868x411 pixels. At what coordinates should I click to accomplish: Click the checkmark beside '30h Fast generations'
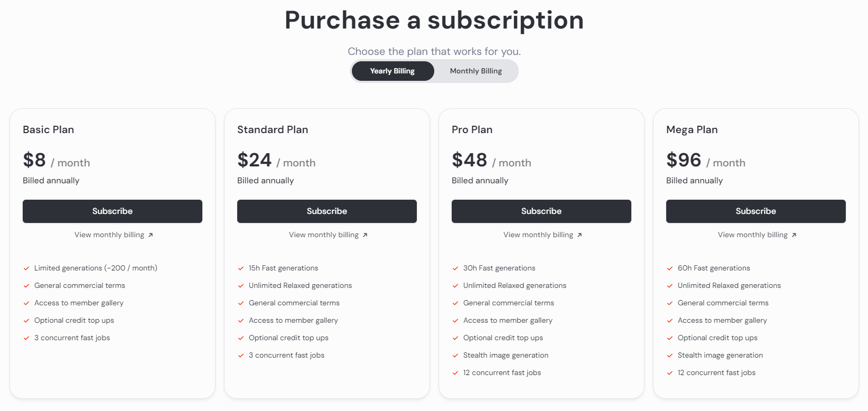click(455, 268)
